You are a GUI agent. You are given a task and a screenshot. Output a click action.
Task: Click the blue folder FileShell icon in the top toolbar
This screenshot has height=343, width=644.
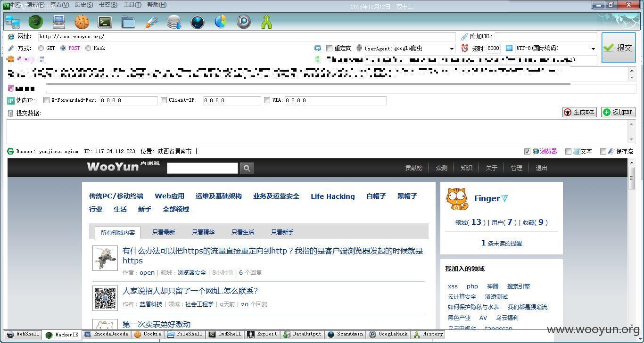[x=128, y=22]
